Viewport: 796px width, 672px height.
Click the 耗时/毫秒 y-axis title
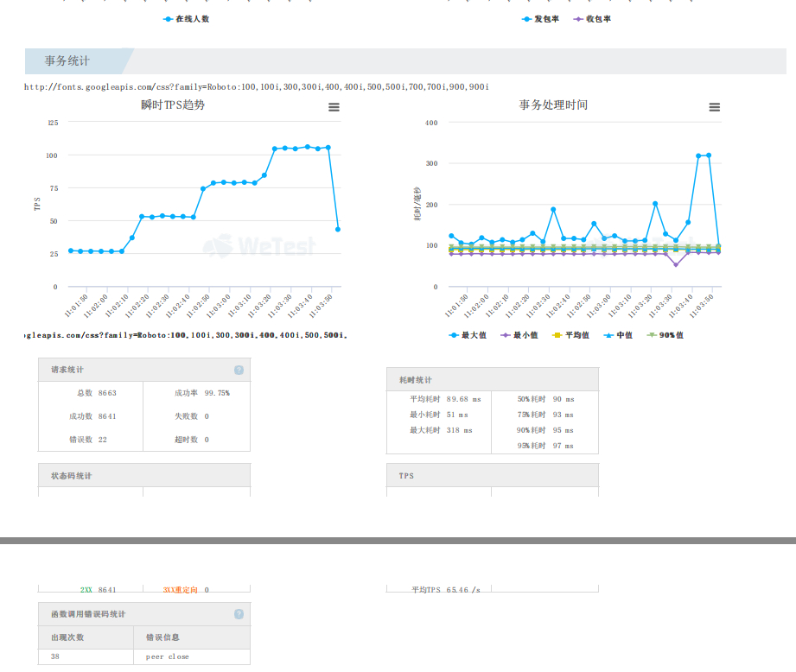417,203
